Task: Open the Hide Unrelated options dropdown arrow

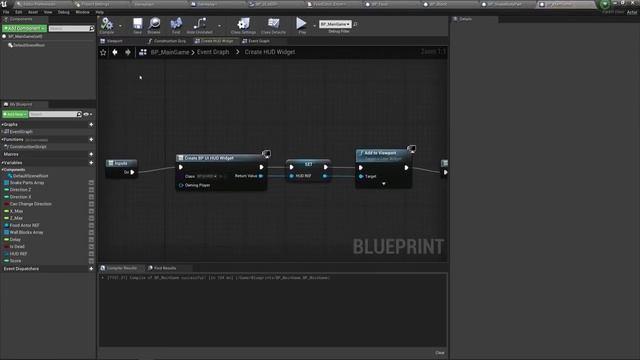Action: (220, 26)
